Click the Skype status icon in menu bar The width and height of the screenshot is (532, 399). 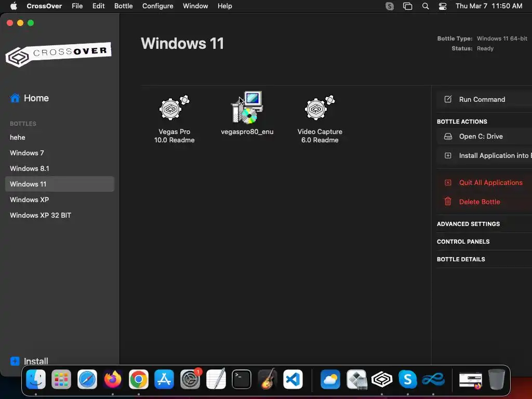point(390,6)
